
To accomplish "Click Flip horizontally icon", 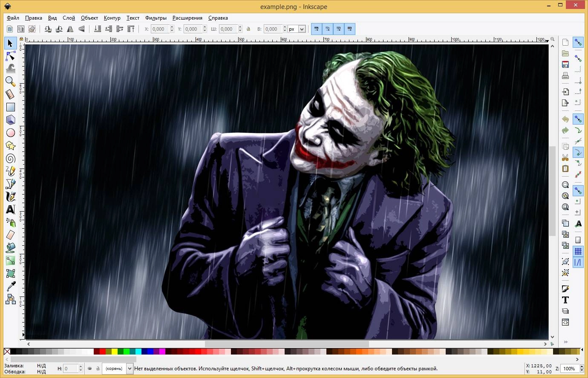I will point(70,29).
